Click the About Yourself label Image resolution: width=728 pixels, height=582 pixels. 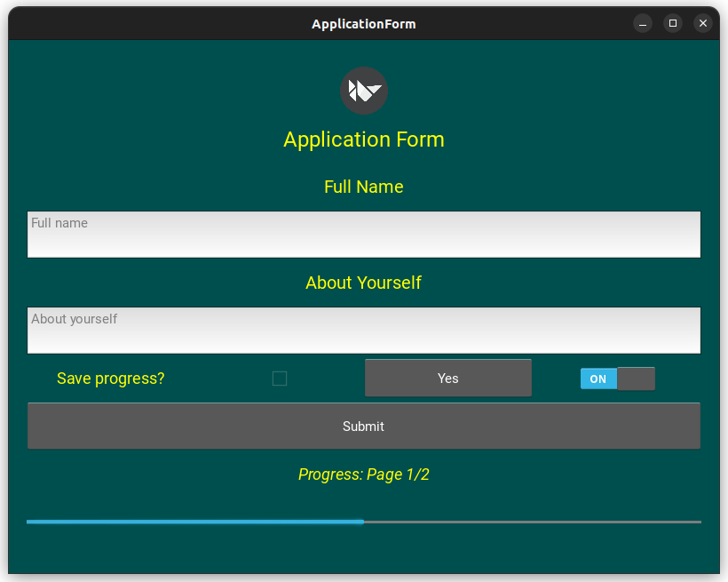point(363,283)
